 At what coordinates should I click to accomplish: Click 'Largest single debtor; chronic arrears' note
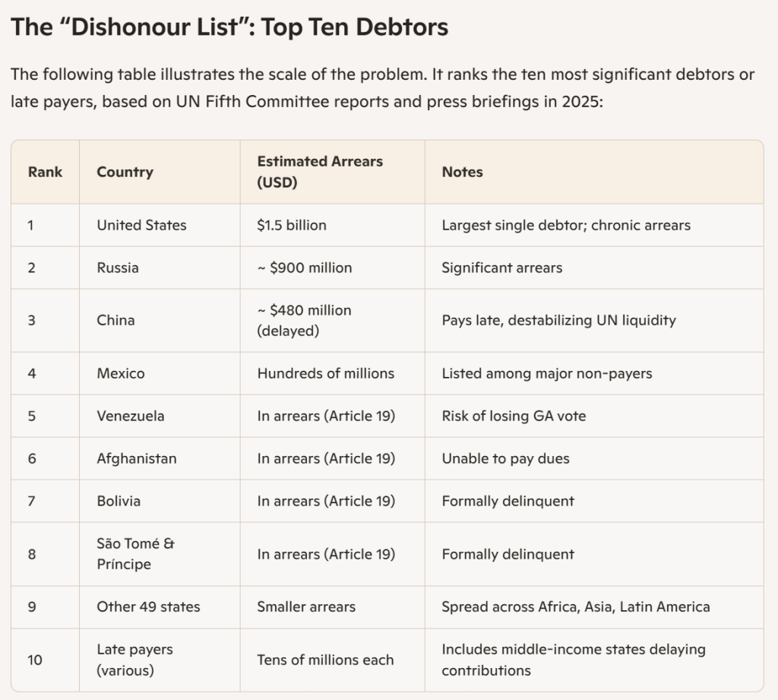click(566, 226)
